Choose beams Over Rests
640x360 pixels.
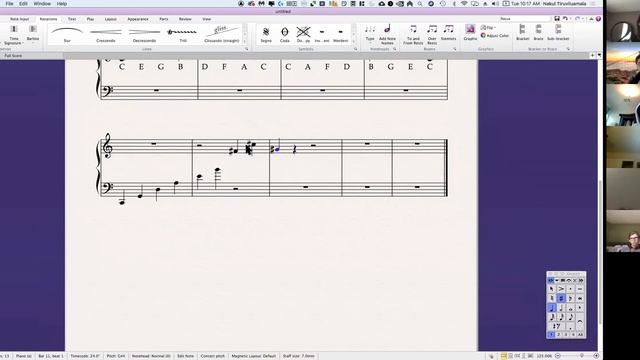pos(432,34)
